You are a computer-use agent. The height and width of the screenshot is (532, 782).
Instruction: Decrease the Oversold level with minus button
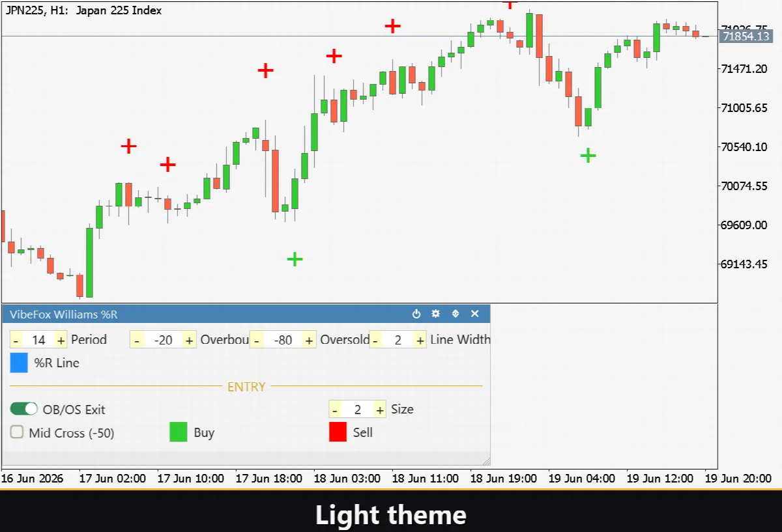[x=256, y=339]
